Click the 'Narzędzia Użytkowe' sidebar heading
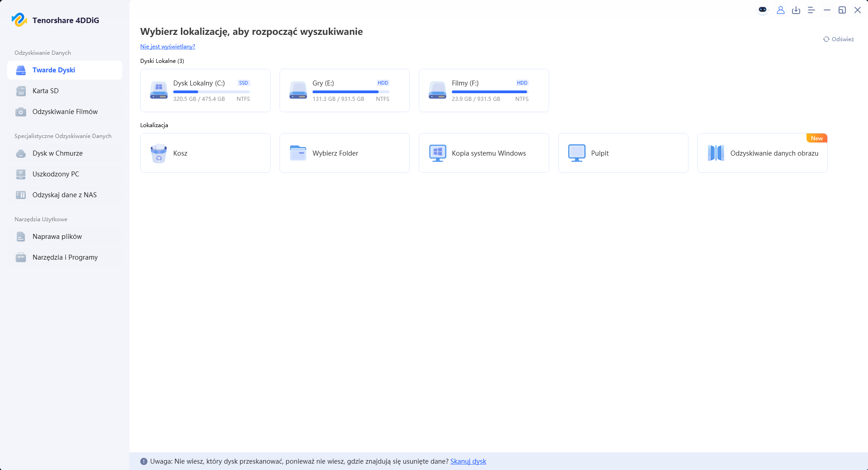This screenshot has height=470, width=868. click(41, 219)
